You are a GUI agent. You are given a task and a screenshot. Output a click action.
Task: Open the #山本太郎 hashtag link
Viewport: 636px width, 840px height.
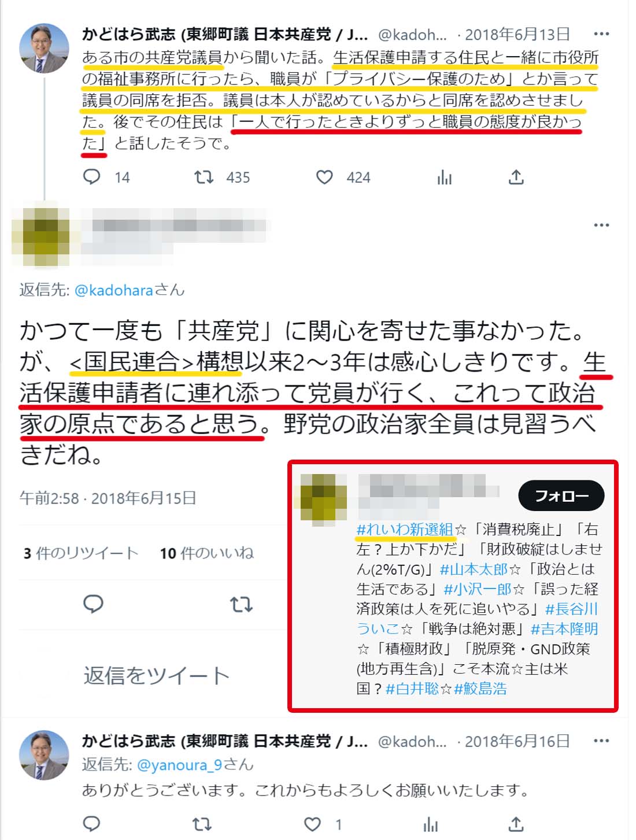(x=474, y=569)
